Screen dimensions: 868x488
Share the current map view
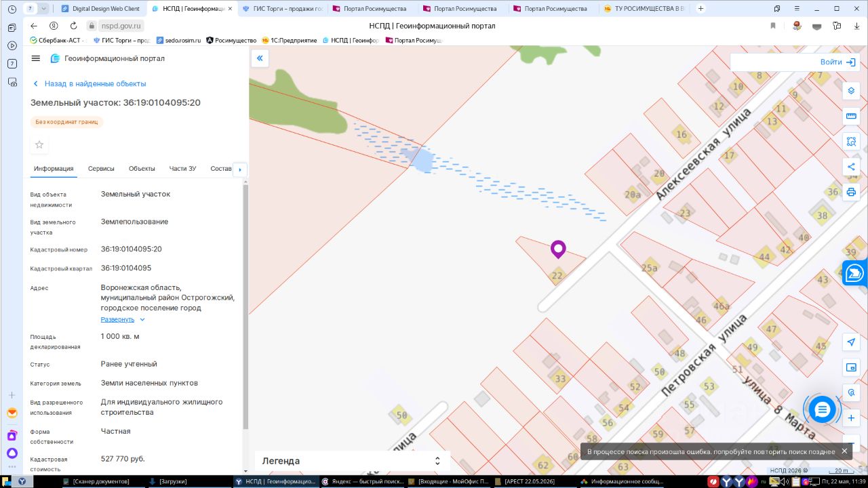[851, 167]
